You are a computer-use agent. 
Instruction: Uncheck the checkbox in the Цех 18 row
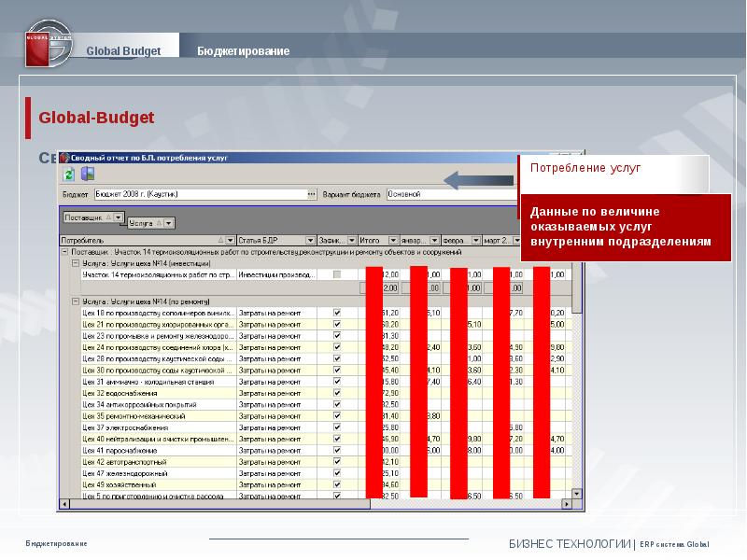coord(337,312)
